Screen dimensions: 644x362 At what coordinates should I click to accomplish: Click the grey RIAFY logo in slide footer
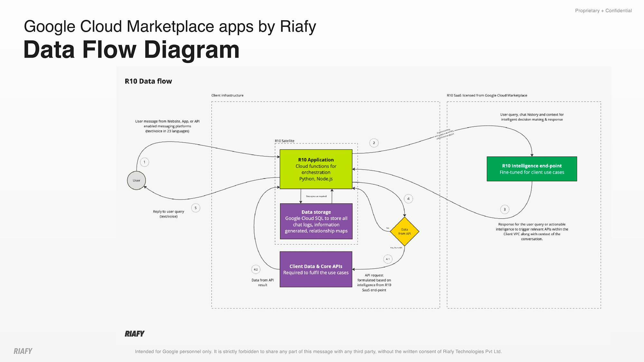tap(23, 351)
